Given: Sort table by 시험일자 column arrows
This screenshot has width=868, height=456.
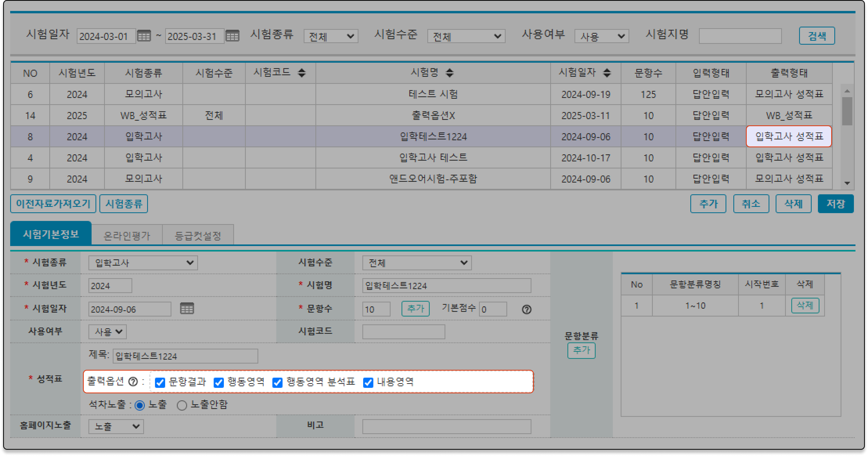Looking at the screenshot, I should (x=607, y=72).
